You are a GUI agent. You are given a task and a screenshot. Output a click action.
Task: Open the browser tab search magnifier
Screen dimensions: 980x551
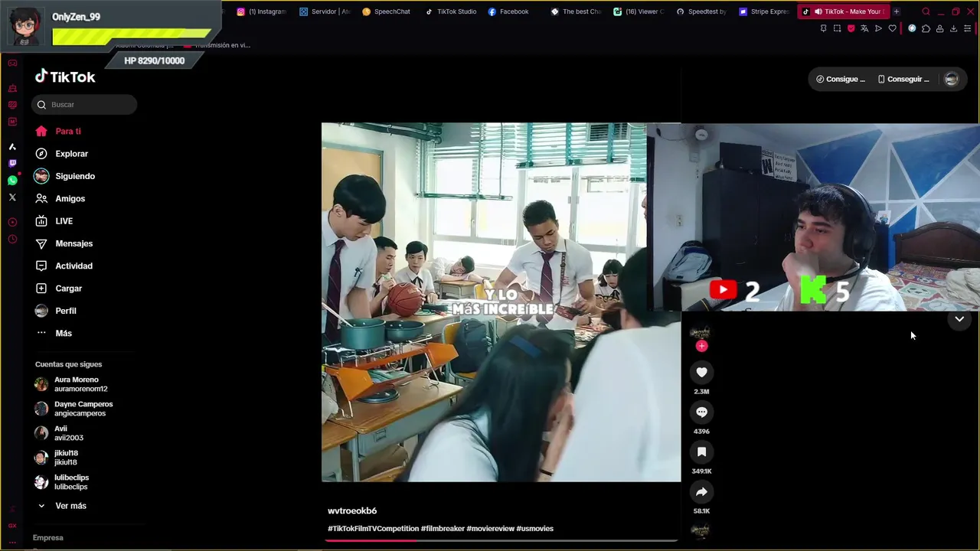[x=926, y=11]
